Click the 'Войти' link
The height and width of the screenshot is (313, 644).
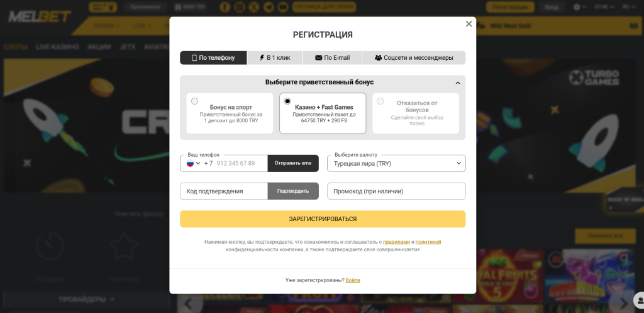point(353,280)
